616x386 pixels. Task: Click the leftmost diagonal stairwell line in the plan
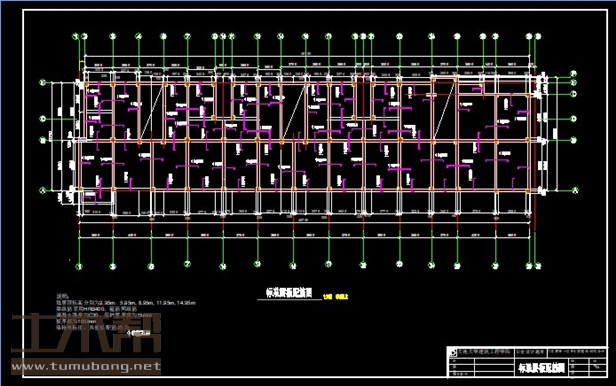[152, 113]
